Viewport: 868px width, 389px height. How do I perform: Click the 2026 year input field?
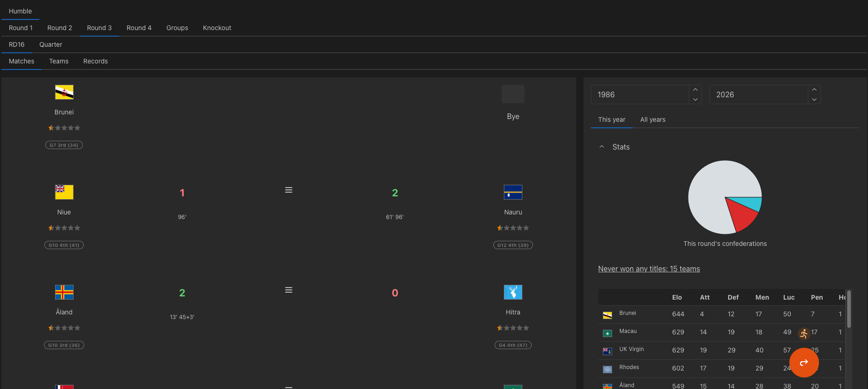click(x=759, y=94)
